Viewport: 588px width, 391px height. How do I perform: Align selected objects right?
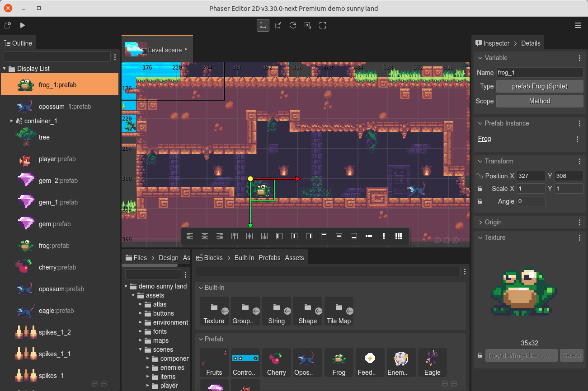[220, 236]
